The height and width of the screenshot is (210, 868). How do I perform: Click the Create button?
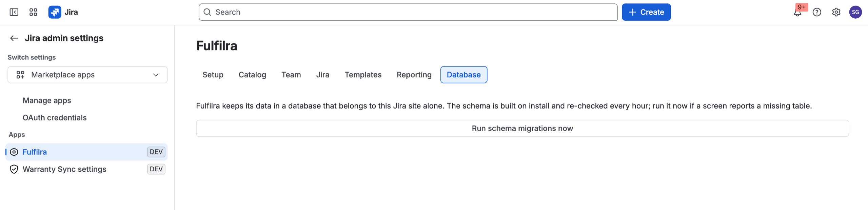tap(646, 12)
